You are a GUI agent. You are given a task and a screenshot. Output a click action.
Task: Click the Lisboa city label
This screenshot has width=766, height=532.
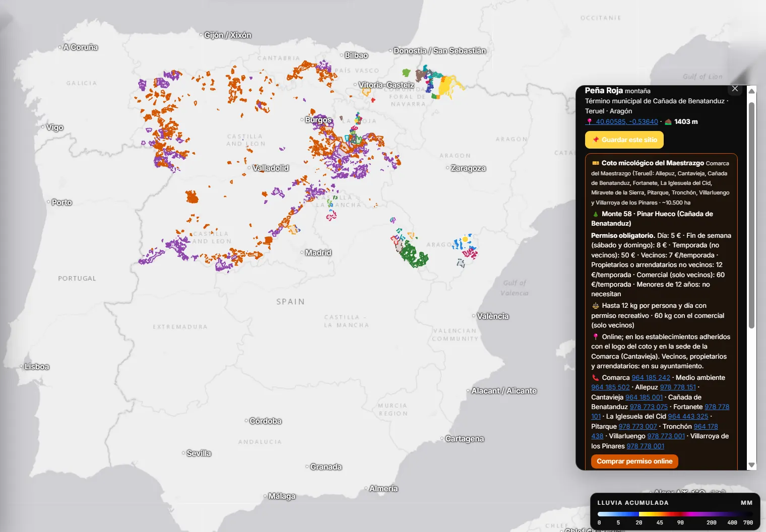coord(37,367)
